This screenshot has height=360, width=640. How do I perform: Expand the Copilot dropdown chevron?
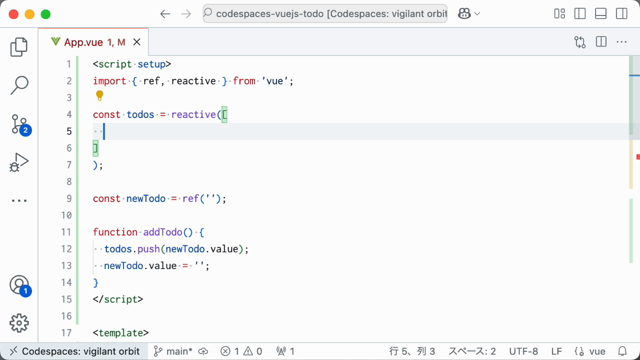click(x=477, y=14)
